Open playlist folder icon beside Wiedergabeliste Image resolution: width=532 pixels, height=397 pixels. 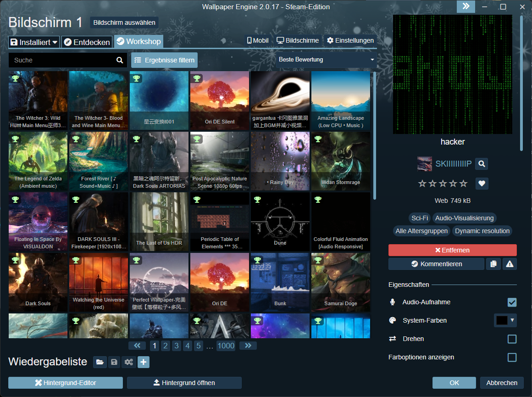click(x=100, y=362)
